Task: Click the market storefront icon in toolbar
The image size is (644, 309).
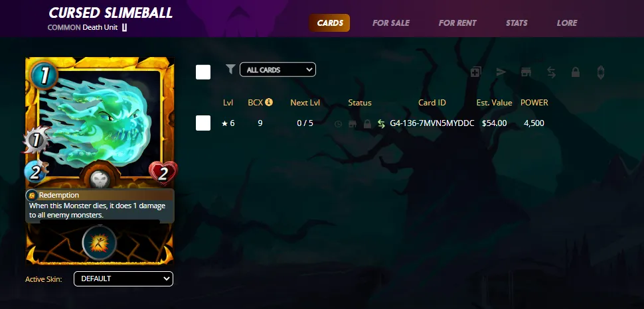Action: [x=526, y=72]
